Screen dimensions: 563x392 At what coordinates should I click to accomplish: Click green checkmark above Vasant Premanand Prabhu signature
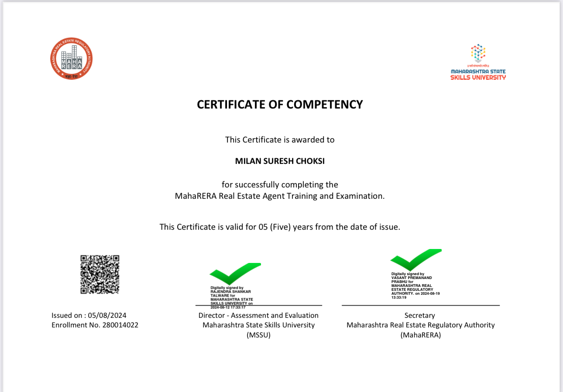click(415, 259)
